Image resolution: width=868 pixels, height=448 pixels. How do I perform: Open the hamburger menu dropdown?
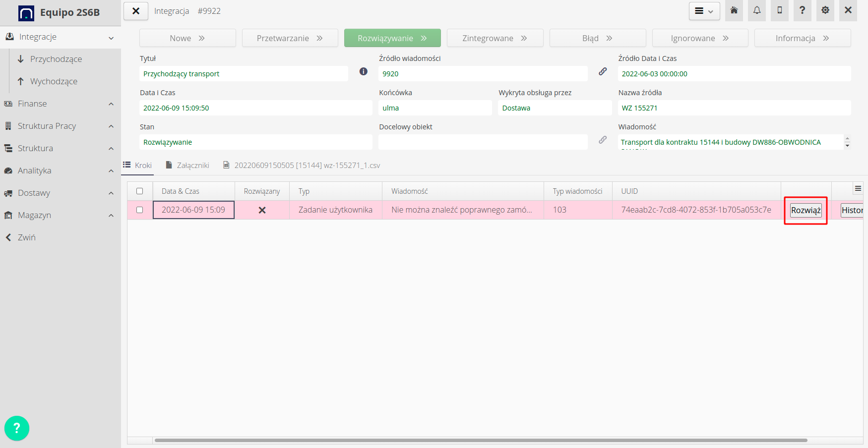[704, 10]
